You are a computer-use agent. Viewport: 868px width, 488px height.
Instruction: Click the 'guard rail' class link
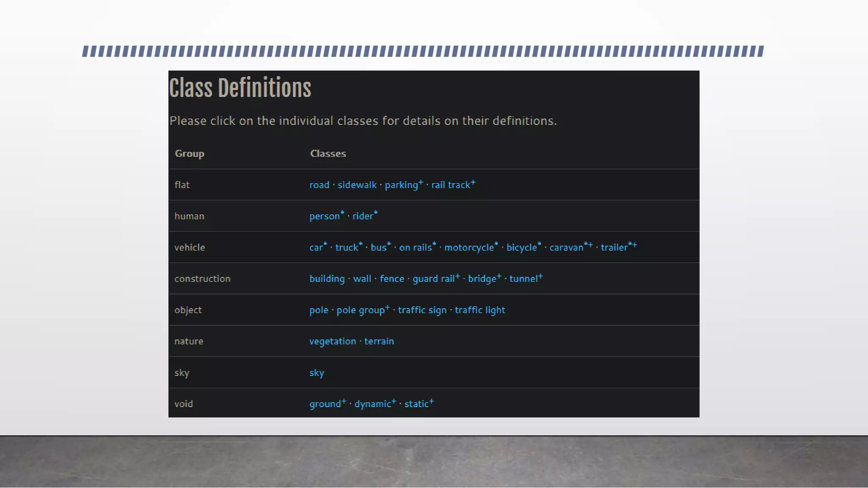point(434,279)
